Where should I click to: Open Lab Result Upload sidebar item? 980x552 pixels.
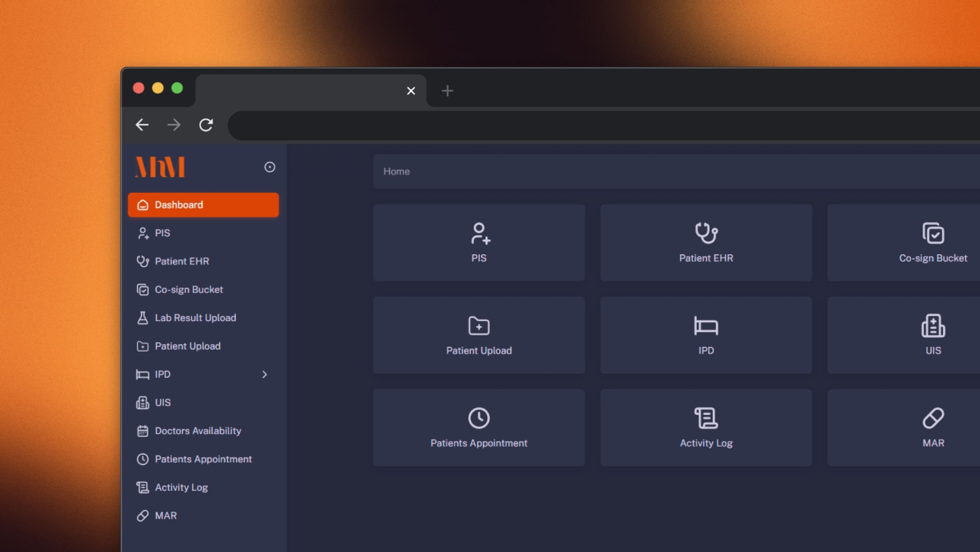(195, 318)
